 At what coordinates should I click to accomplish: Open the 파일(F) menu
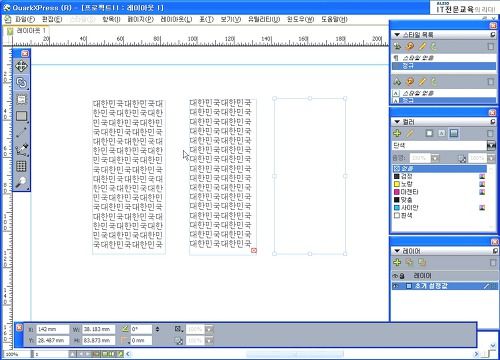[x=25, y=19]
